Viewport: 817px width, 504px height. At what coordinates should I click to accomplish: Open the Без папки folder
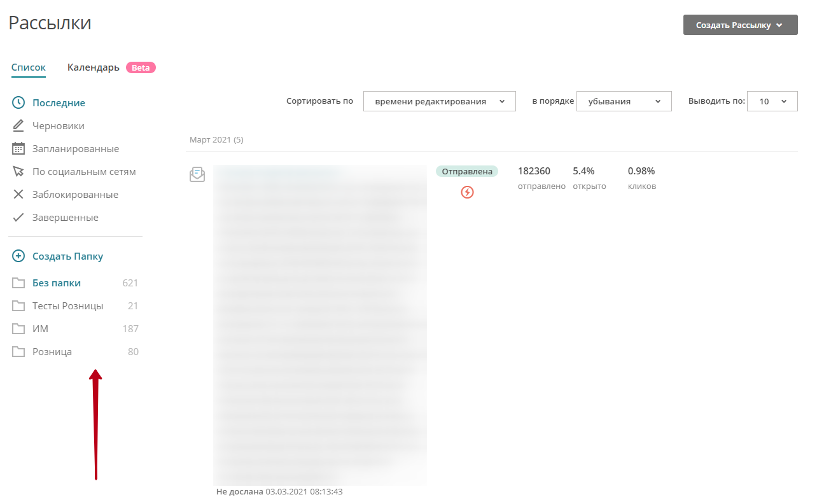[57, 283]
